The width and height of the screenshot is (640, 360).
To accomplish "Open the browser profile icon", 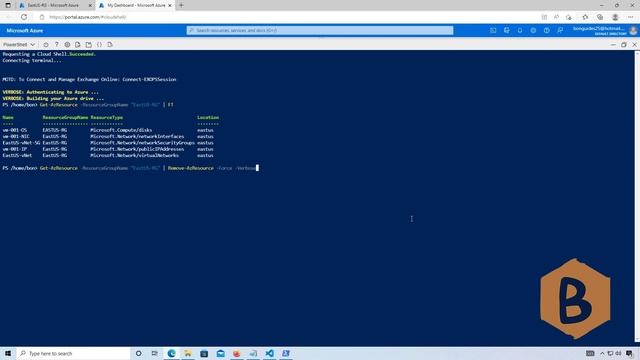I will coord(615,17).
